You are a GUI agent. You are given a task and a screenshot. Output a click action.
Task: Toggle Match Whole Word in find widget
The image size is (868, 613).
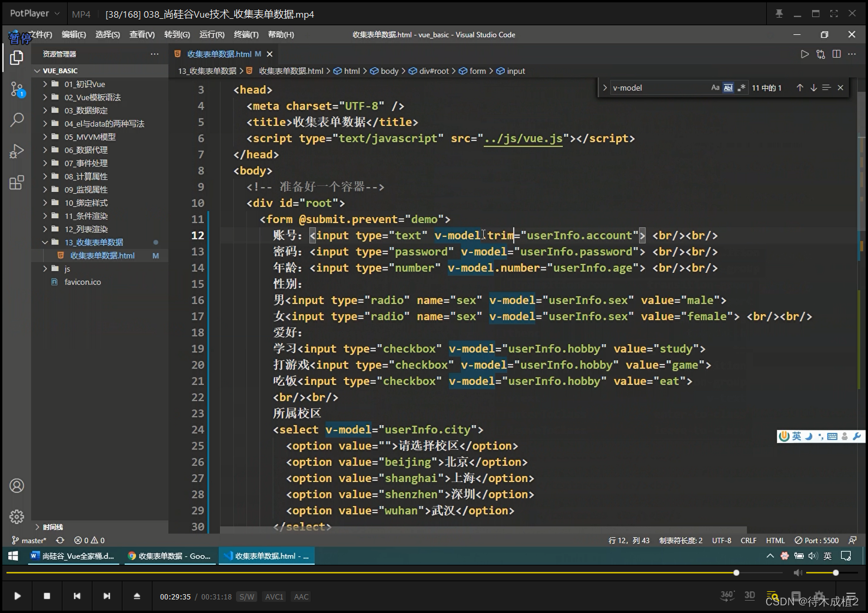tap(728, 88)
